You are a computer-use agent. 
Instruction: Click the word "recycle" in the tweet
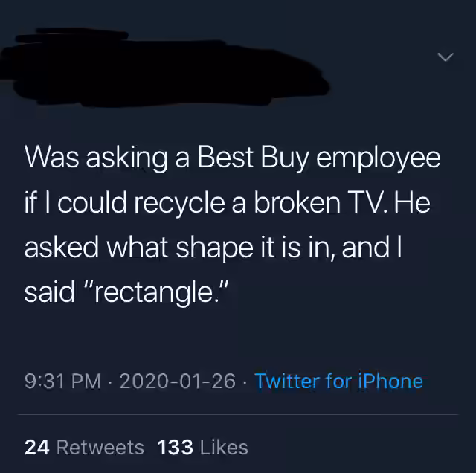tap(179, 203)
